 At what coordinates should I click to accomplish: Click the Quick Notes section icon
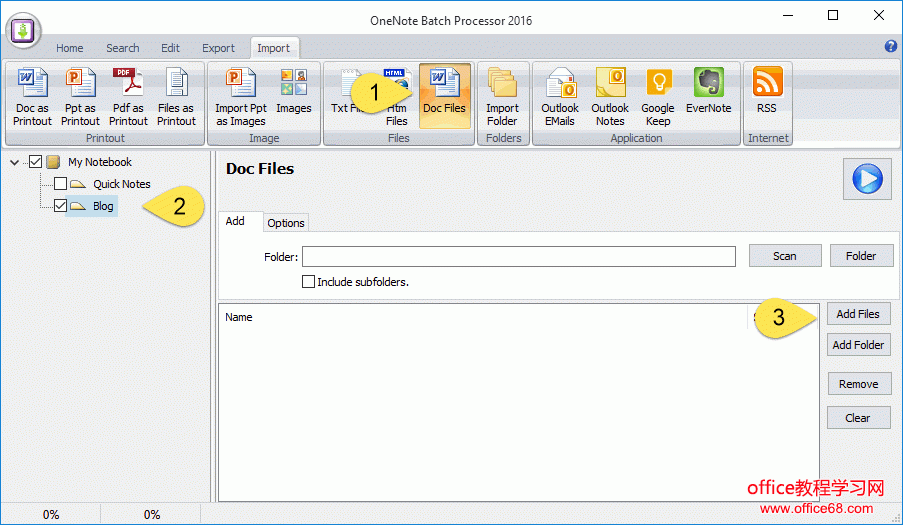coord(78,184)
